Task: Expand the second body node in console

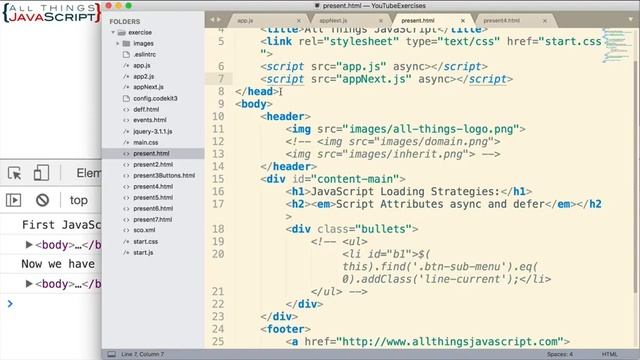Action: (x=29, y=283)
